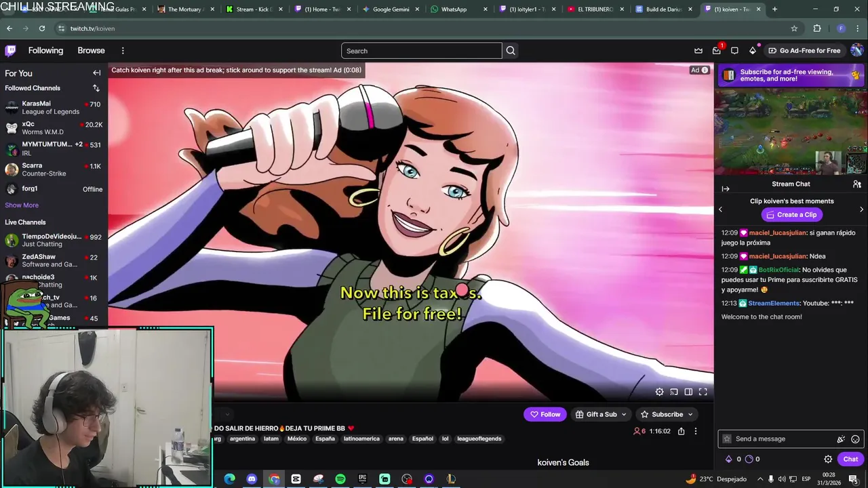This screenshot has height=488, width=868.
Task: Open Bits balance icon under chat
Action: tap(729, 460)
